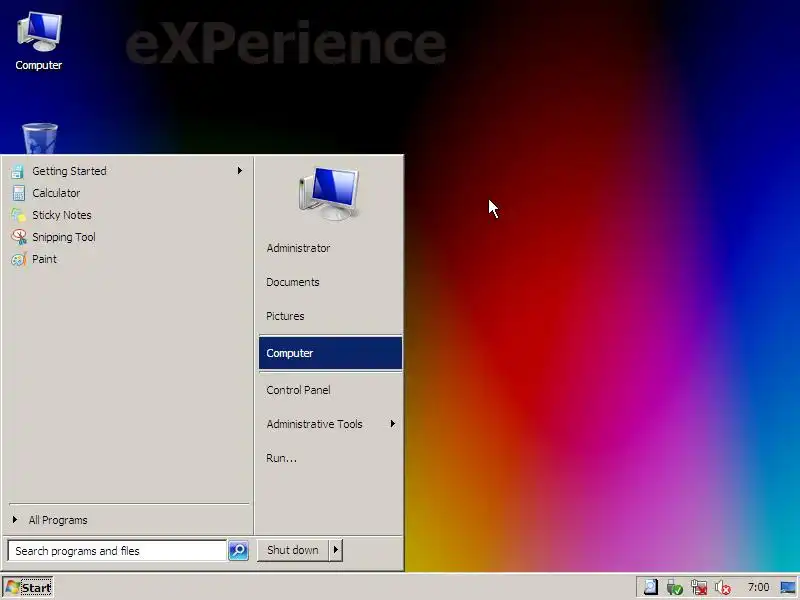Open Administrative Tools menu item

click(330, 424)
